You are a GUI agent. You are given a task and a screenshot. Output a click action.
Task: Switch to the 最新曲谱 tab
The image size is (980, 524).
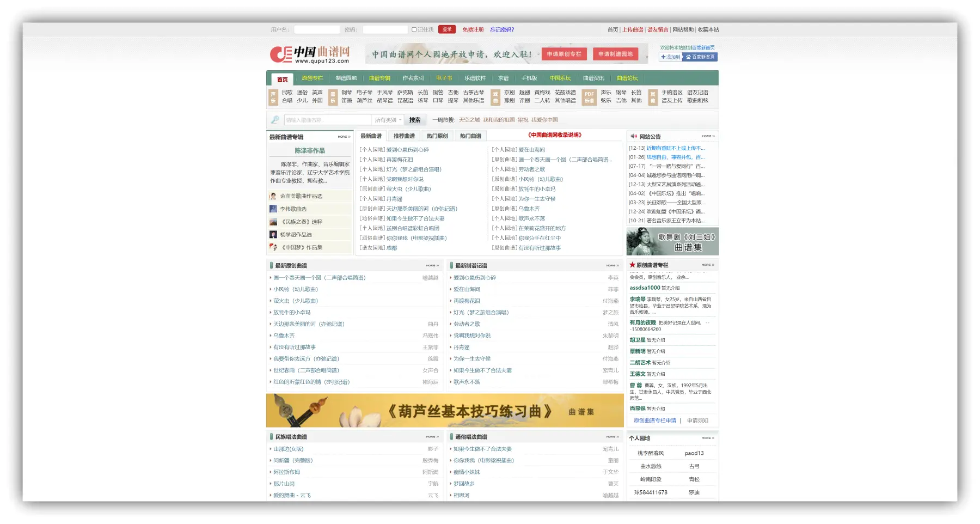[x=371, y=136]
